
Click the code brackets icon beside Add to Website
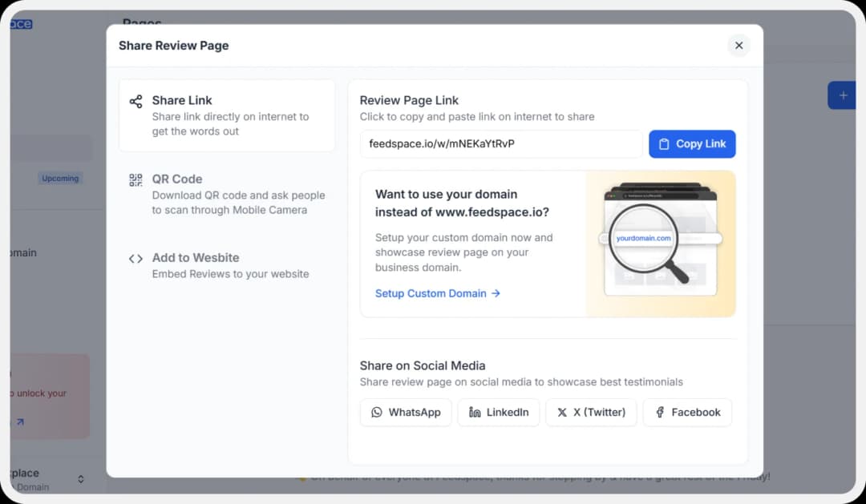pos(136,258)
